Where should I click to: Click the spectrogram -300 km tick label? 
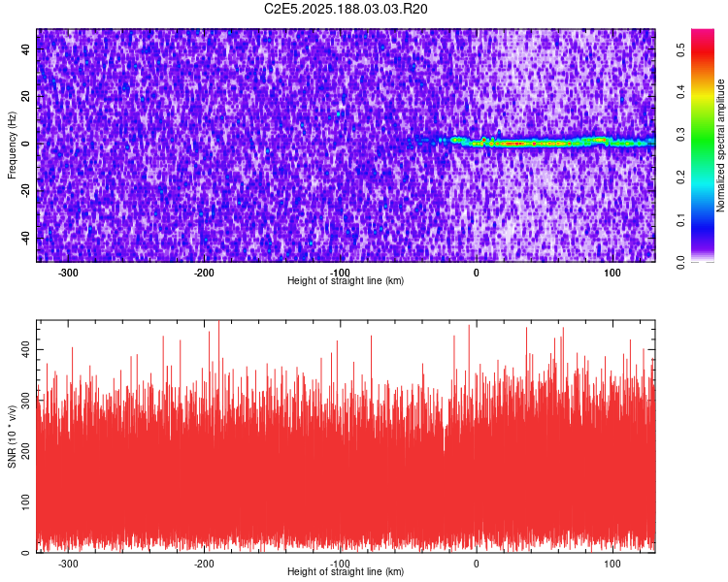68,273
